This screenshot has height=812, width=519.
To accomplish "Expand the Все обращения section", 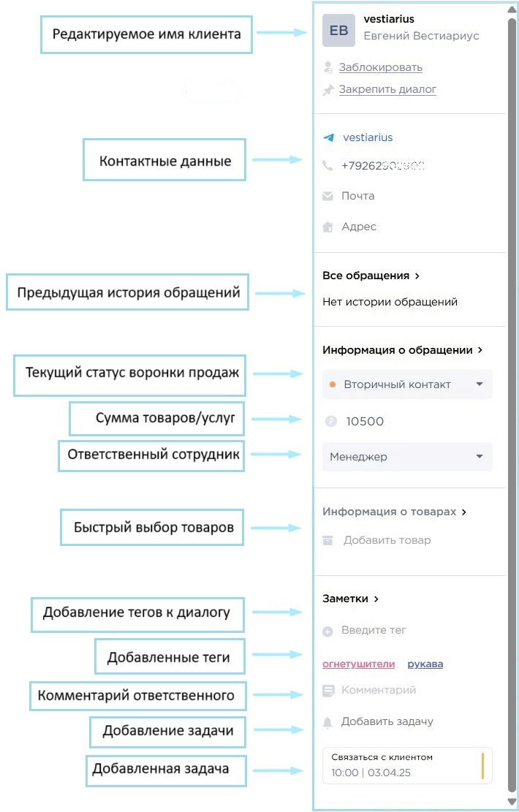I will point(371,276).
